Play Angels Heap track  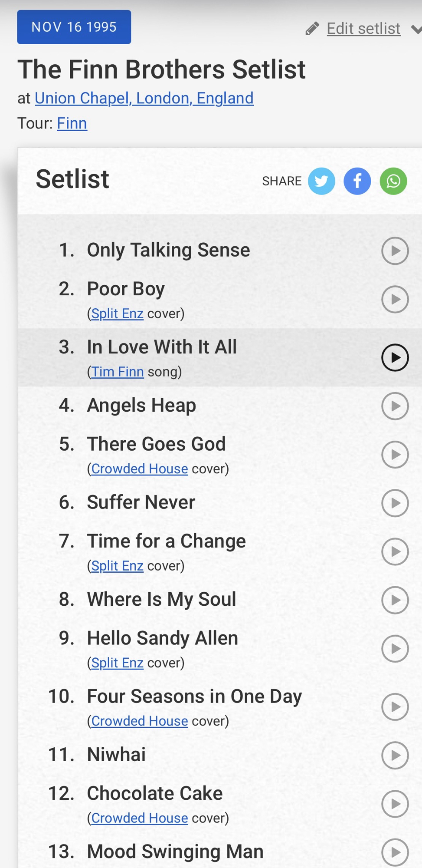(x=395, y=406)
